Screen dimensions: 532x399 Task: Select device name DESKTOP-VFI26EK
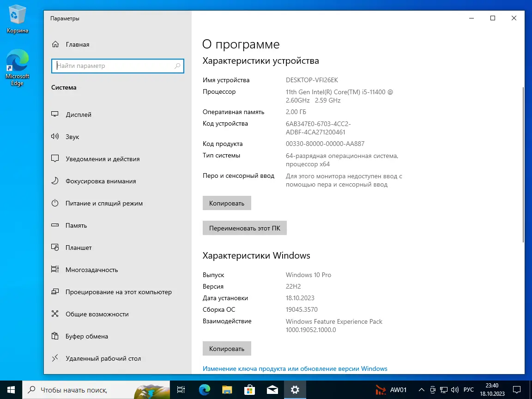point(312,80)
